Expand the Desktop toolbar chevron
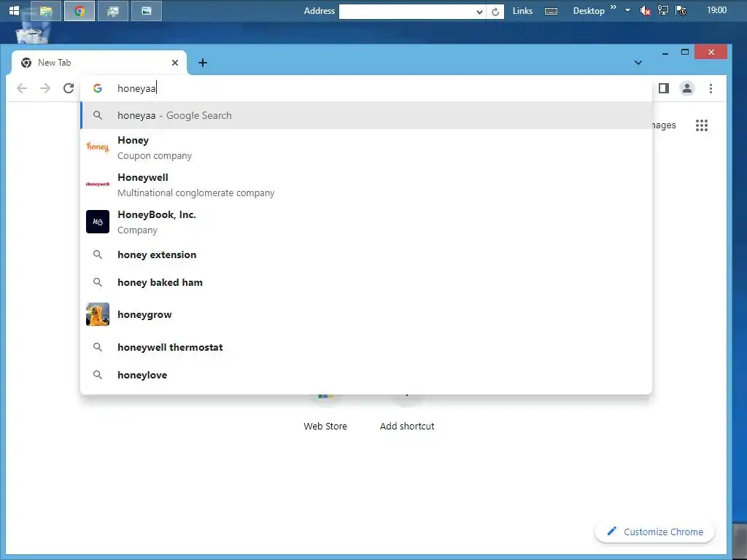 pos(613,7)
